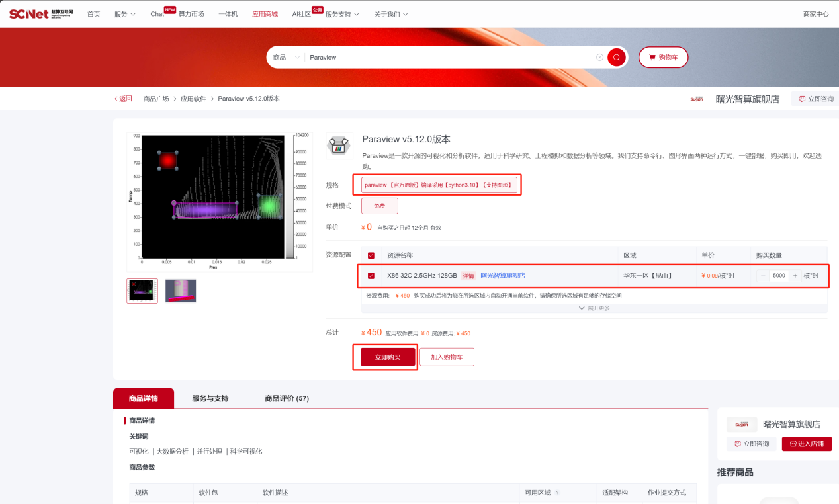Screen dimensions: 839x504
Task: Toggle the select-all checkbox in resource header
Action: 371,255
